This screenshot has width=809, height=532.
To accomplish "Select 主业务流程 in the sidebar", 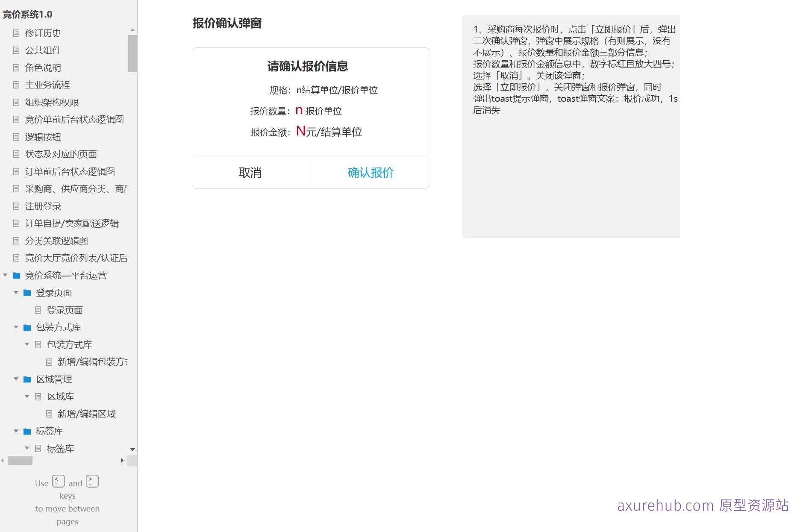I will (48, 85).
